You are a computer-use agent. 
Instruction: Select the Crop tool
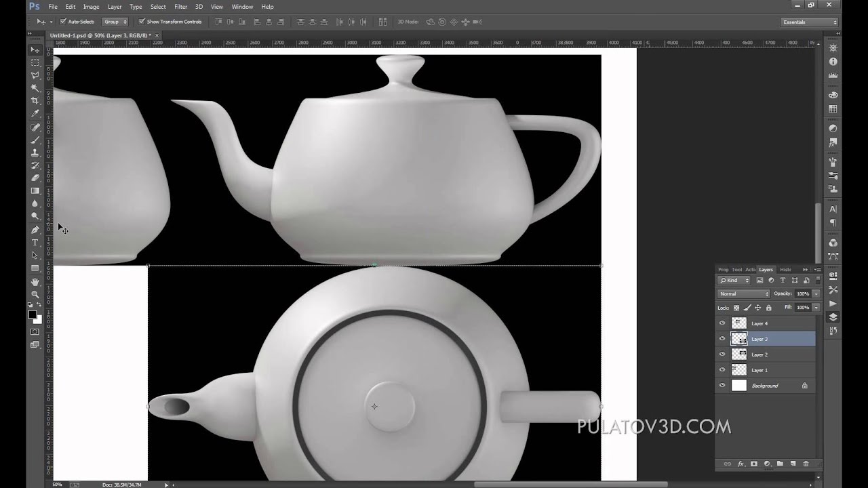pyautogui.click(x=35, y=101)
